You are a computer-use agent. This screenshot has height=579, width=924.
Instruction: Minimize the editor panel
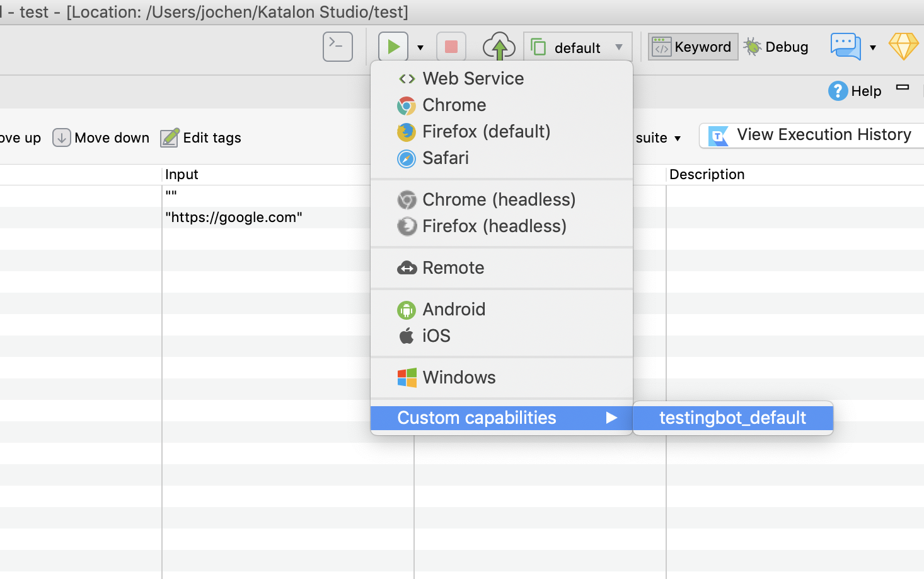(903, 87)
